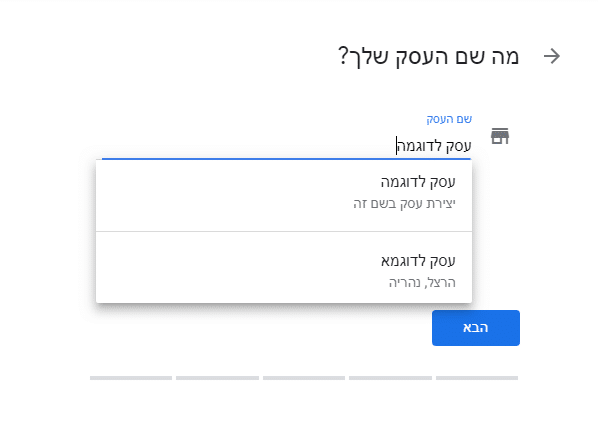Choose 'יצירת עסק בשם זה' option text
This screenshot has width=598, height=436.
(x=404, y=204)
